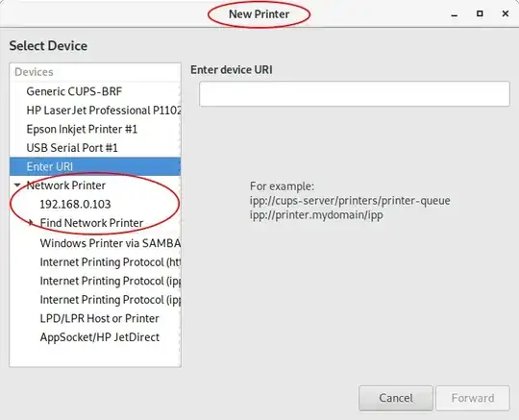
Task: Click the Forward button
Action: (473, 398)
